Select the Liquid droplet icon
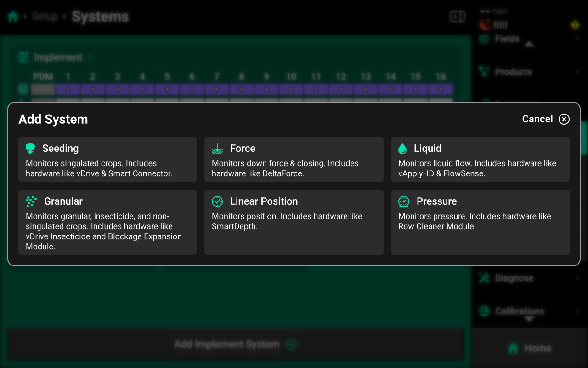This screenshot has height=368, width=588. [403, 148]
